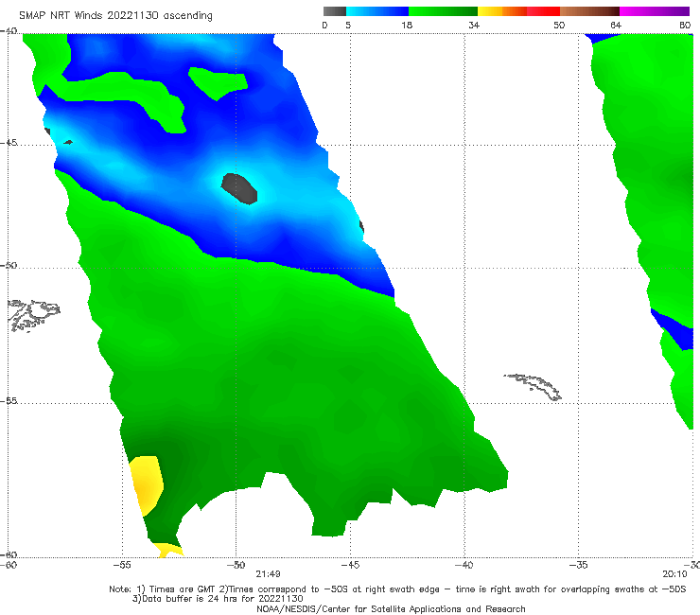Image resolution: width=700 pixels, height=615 pixels.
Task: Click the longitude label '-55' on the bottom axis
Action: [x=122, y=565]
